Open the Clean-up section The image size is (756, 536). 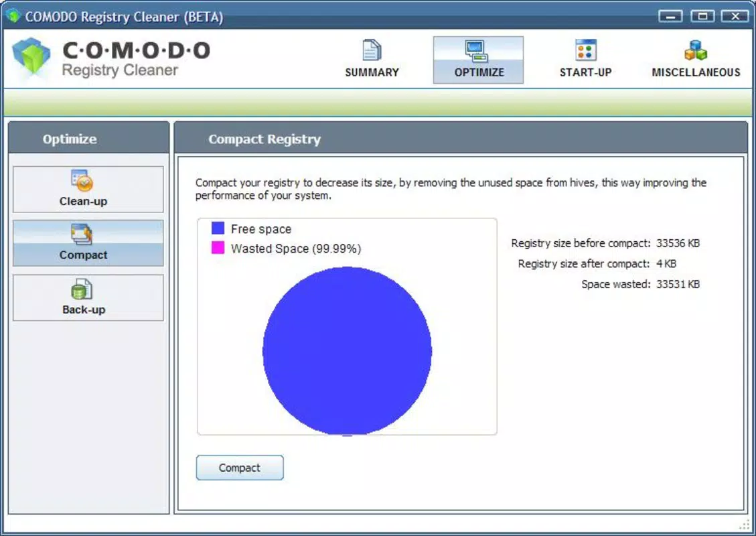click(x=88, y=189)
